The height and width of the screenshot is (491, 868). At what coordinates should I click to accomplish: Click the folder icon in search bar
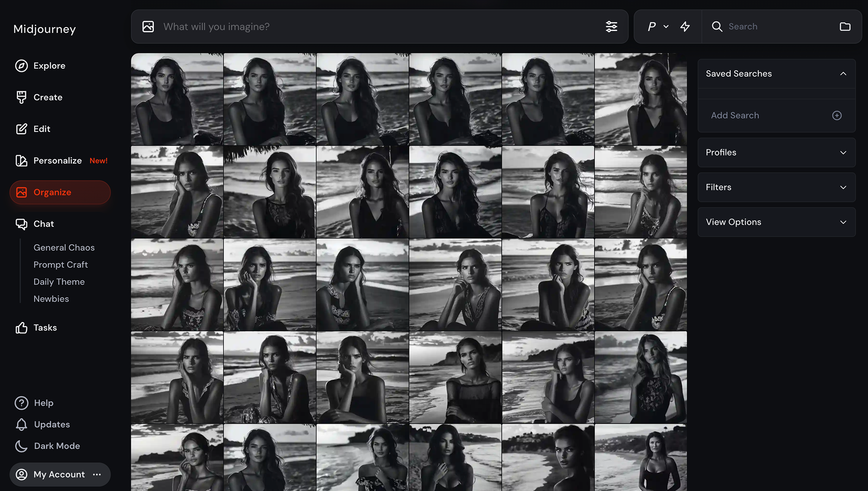click(845, 27)
